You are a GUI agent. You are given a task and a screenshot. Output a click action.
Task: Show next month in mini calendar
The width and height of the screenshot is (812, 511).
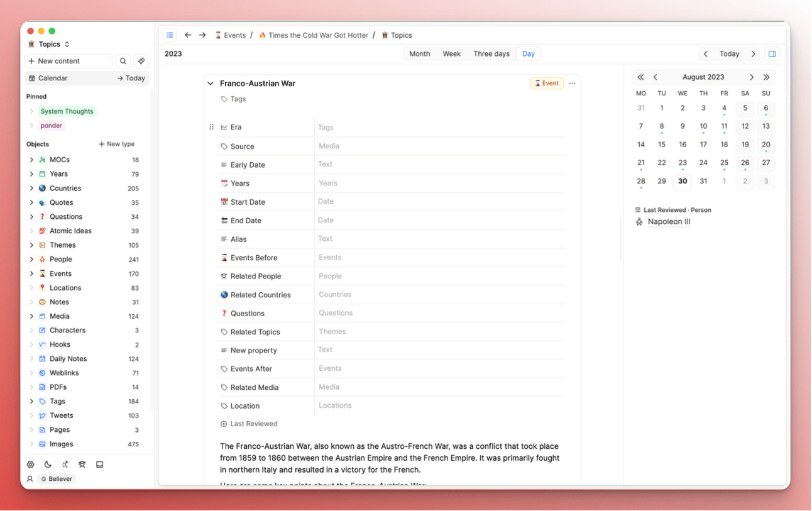pos(752,77)
